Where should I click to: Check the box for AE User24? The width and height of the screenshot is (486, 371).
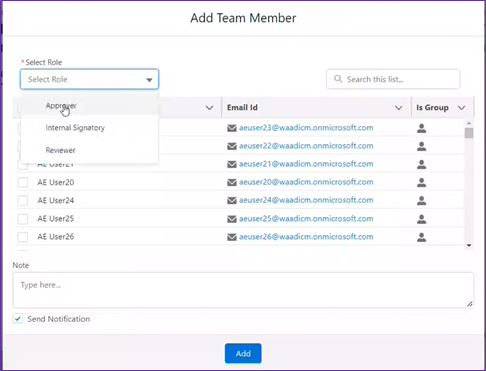pyautogui.click(x=23, y=201)
